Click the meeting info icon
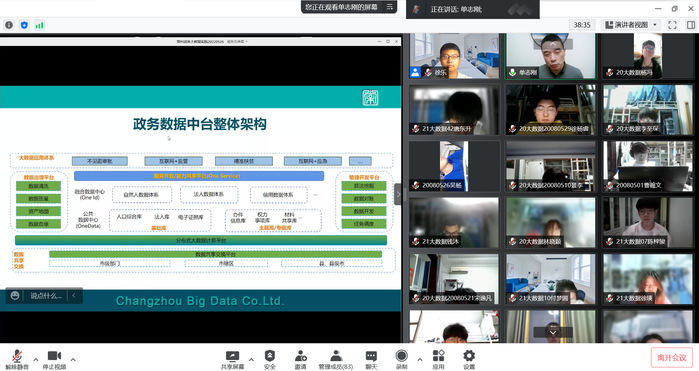Viewport: 699px width, 371px height. (x=9, y=25)
